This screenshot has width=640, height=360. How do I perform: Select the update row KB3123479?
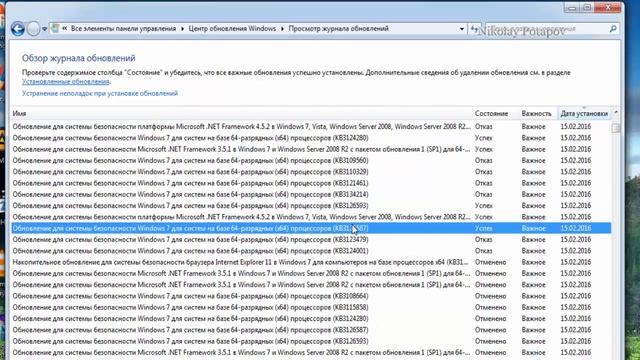(x=311, y=240)
